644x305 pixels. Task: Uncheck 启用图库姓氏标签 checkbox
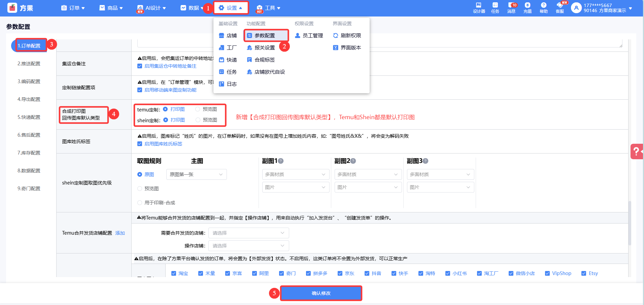click(140, 144)
